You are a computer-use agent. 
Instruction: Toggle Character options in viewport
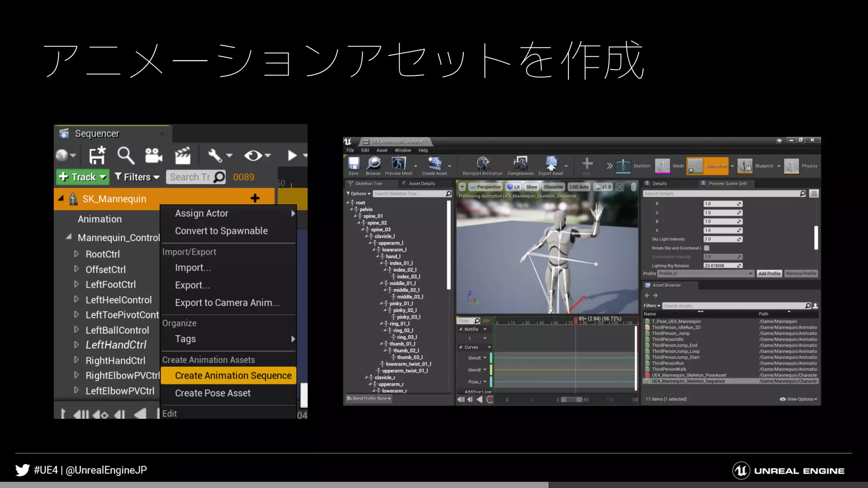pyautogui.click(x=553, y=187)
